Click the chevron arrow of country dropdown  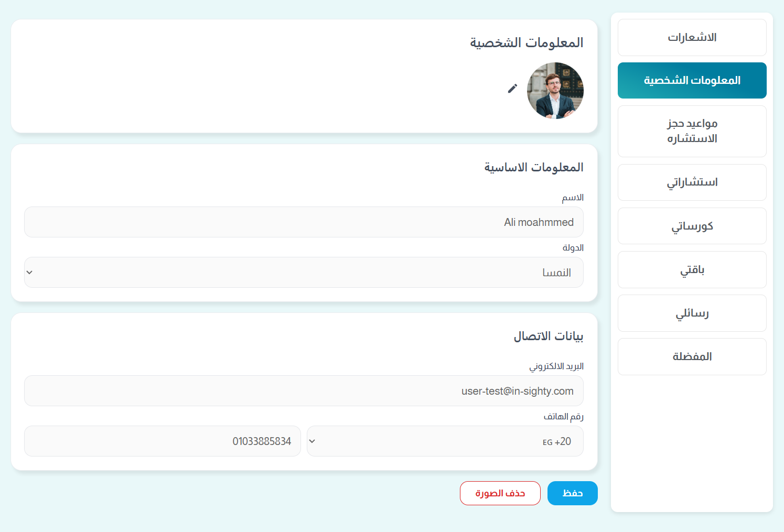click(x=30, y=273)
